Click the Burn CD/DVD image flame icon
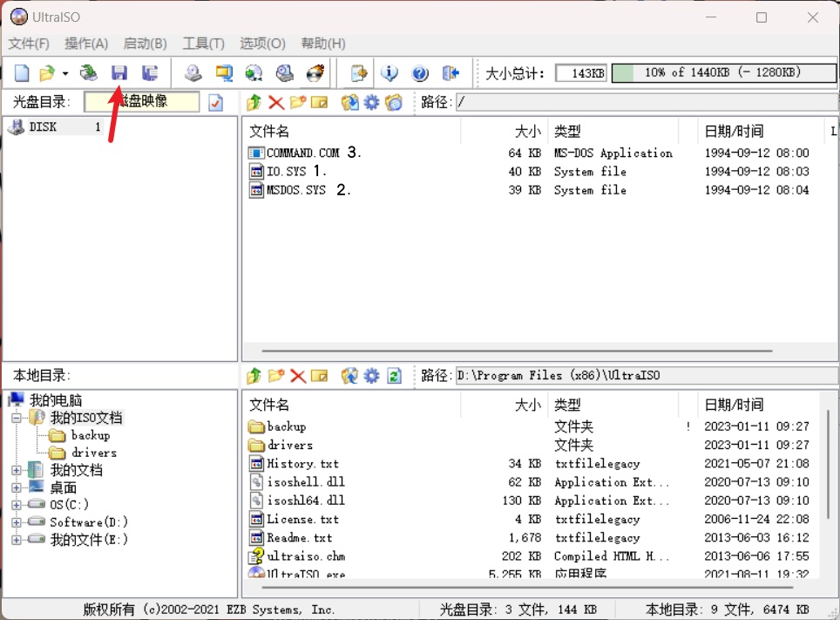The image size is (840, 620). click(315, 73)
